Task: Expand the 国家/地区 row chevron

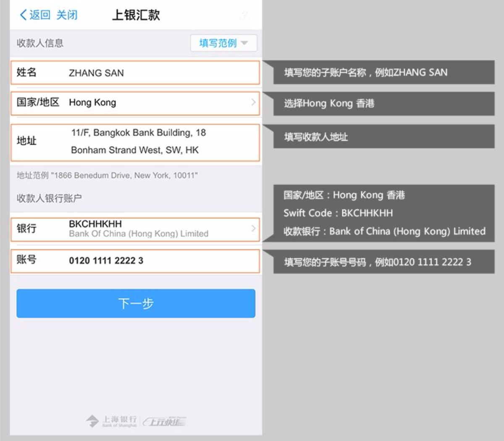Action: tap(253, 102)
